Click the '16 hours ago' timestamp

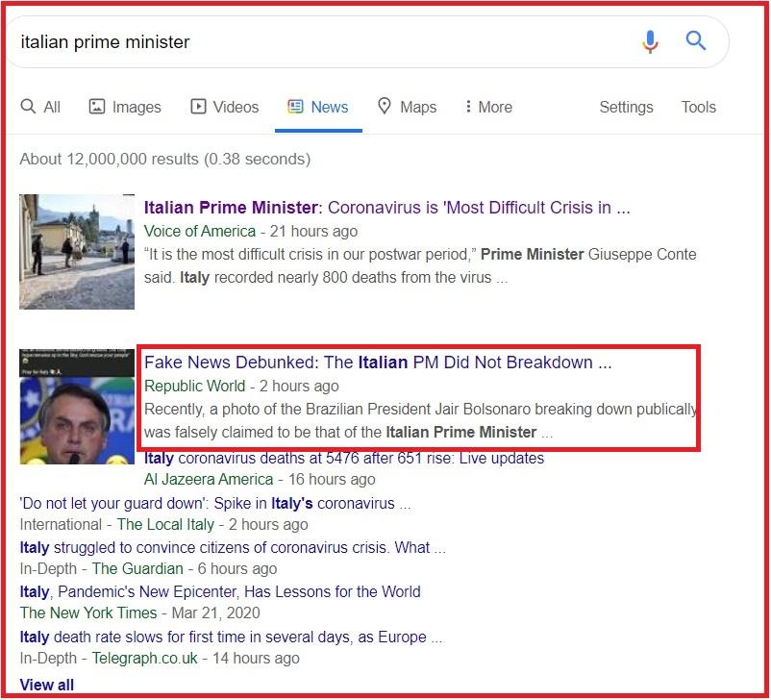[x=332, y=479]
